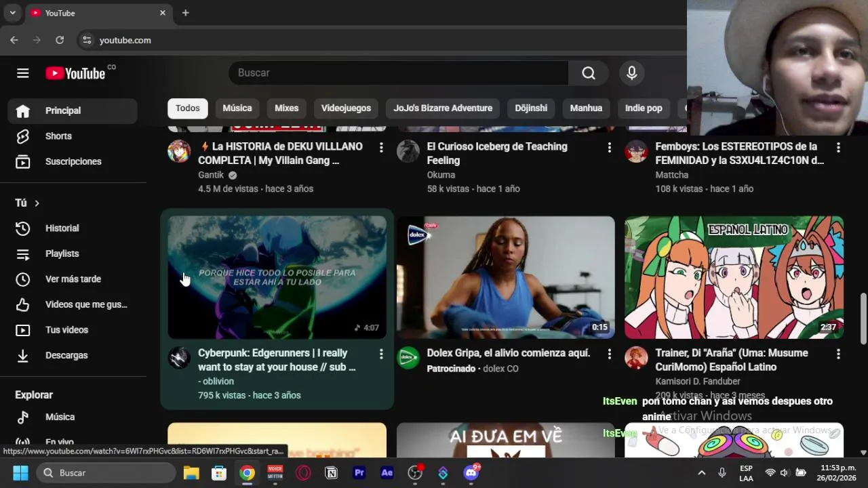Open Dolex Gripa, el alivio comienza aquí title
The width and height of the screenshot is (868, 488).
509,353
